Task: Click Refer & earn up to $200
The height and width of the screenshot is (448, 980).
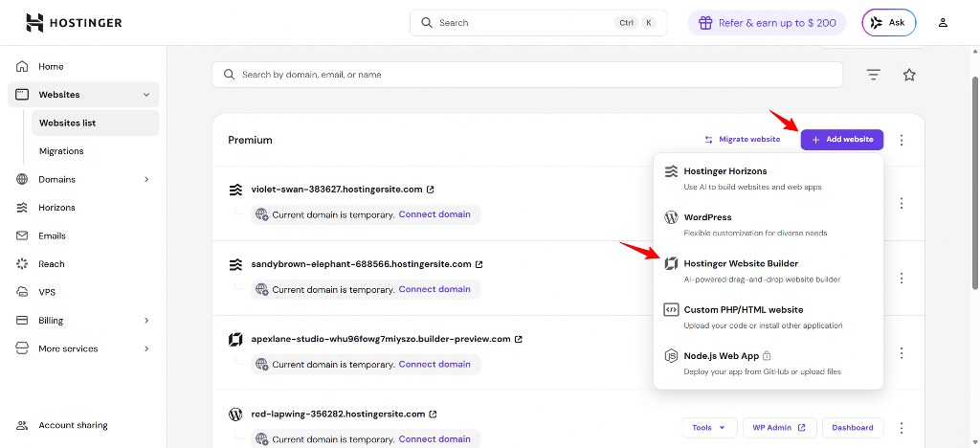Action: [x=767, y=23]
